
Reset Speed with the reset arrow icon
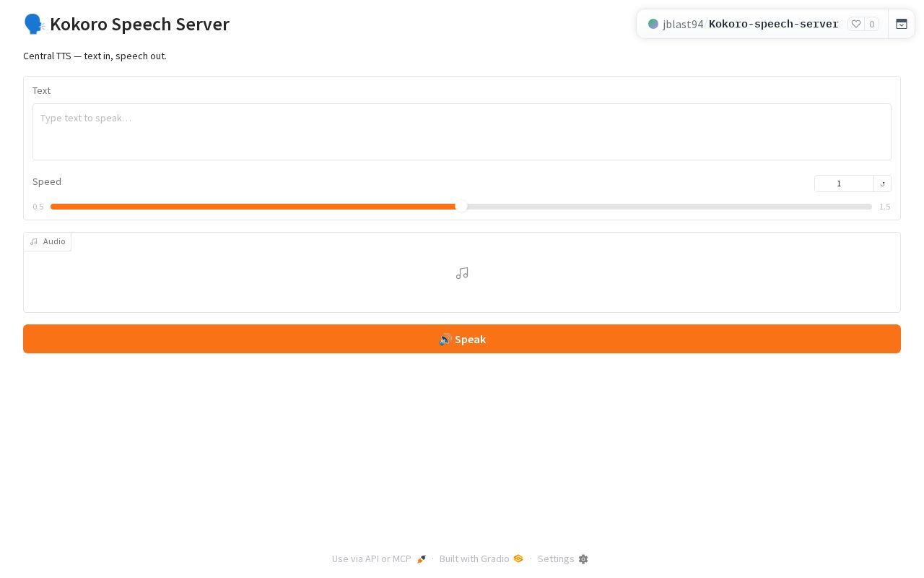(x=883, y=184)
